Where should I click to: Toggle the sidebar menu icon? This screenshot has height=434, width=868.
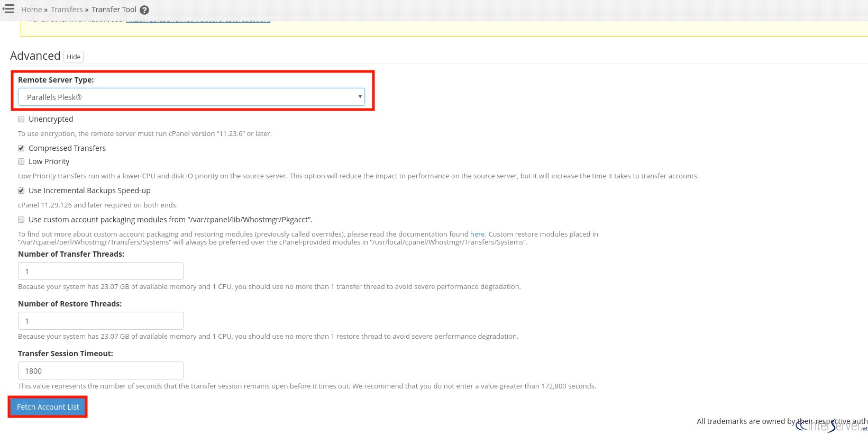[x=8, y=9]
